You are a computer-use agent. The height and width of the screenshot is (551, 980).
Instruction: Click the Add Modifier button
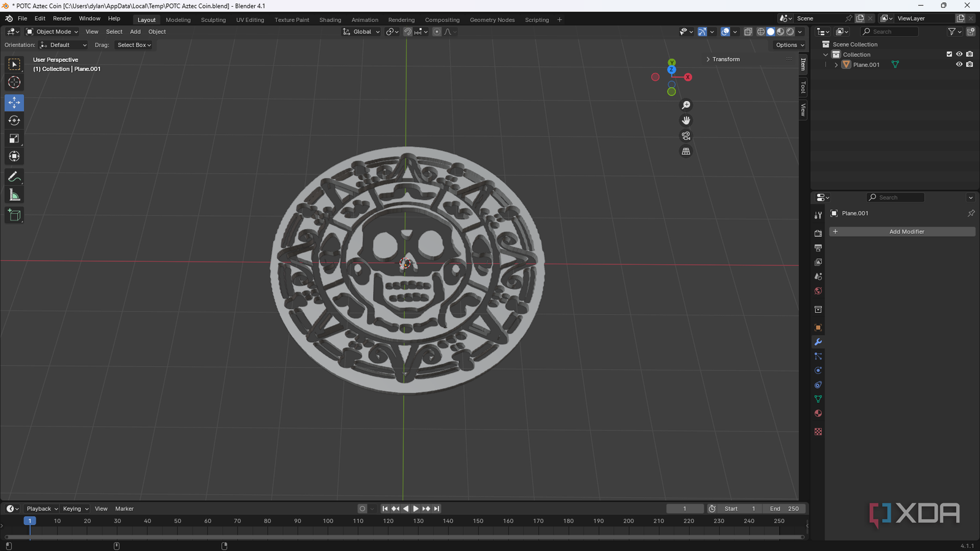902,231
